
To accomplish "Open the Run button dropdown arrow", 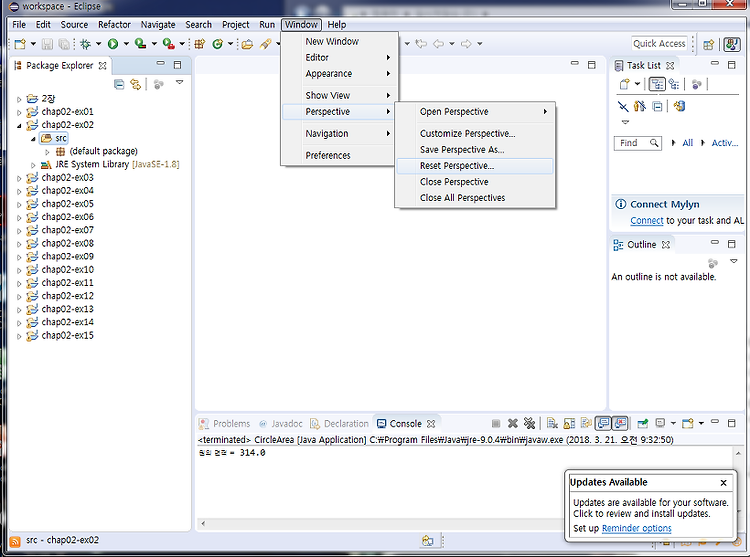I will coord(126,44).
